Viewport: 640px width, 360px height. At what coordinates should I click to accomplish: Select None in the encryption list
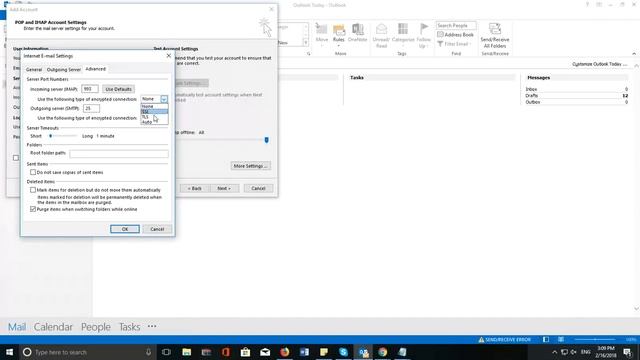pos(154,106)
